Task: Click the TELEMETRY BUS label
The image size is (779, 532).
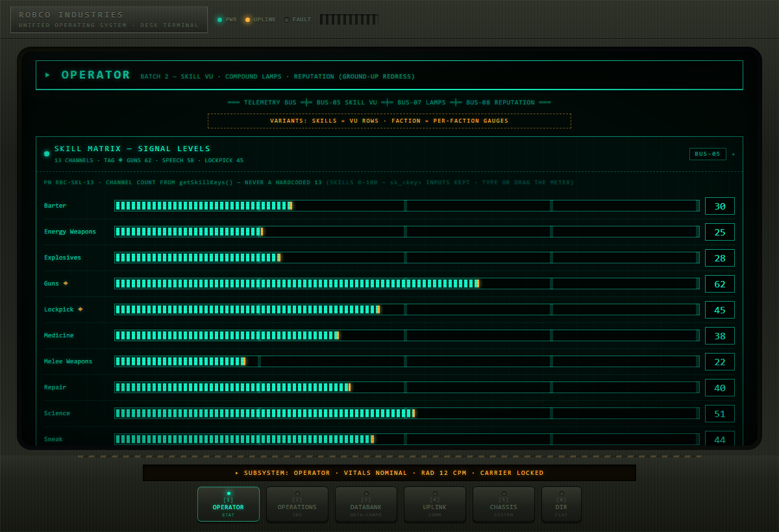Action: click(x=270, y=103)
